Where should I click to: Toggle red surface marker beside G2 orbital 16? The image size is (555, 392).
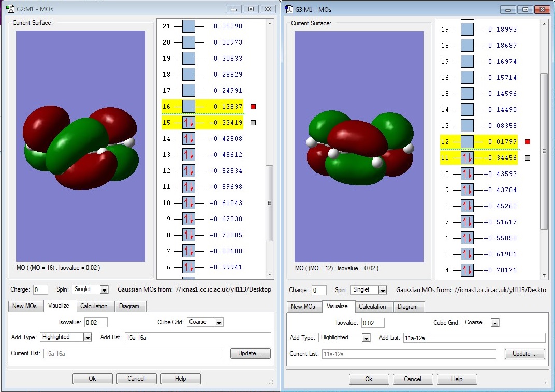(253, 107)
